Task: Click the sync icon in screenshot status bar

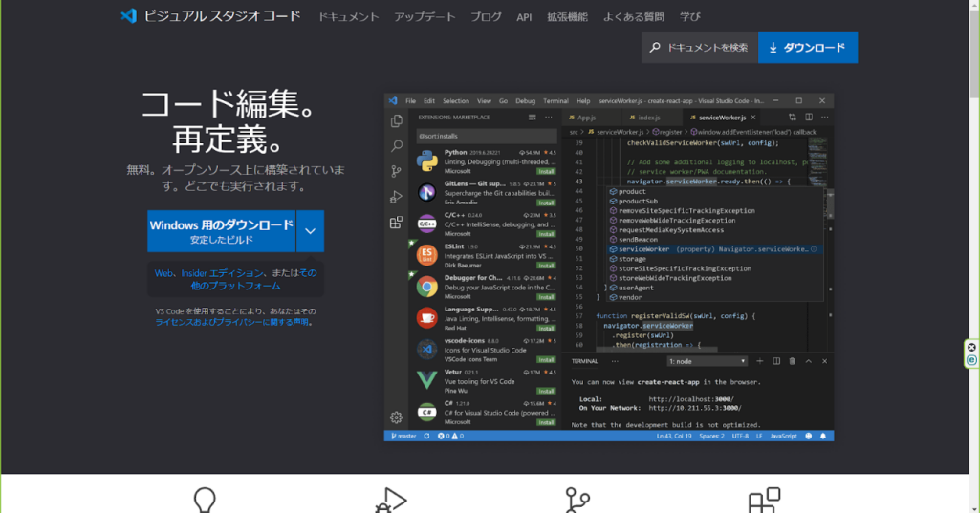Action: (x=426, y=437)
